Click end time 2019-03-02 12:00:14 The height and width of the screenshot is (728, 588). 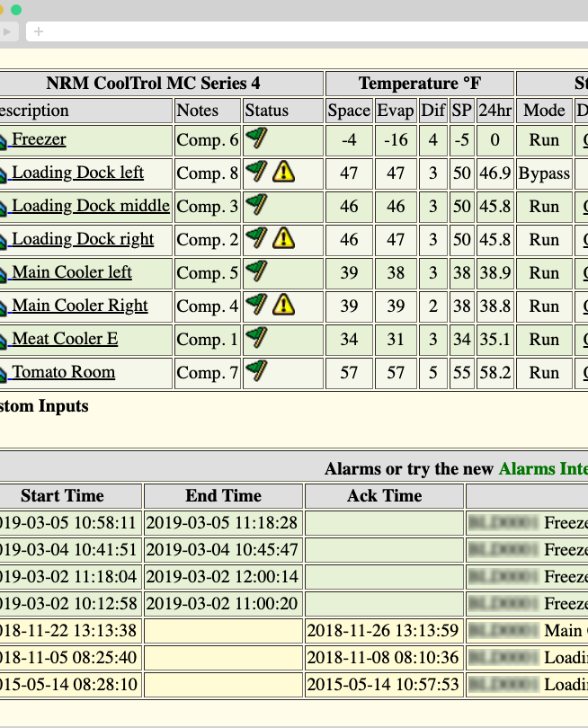click(221, 577)
